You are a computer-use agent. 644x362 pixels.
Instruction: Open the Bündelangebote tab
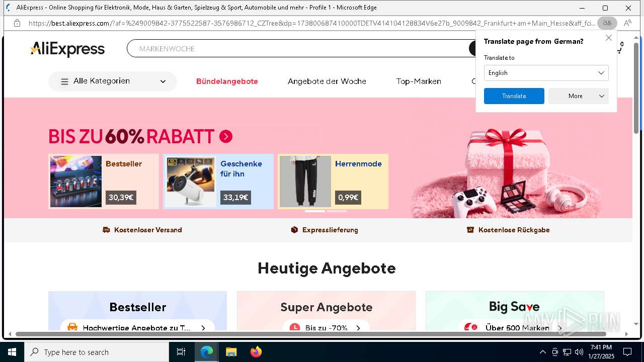(x=227, y=81)
